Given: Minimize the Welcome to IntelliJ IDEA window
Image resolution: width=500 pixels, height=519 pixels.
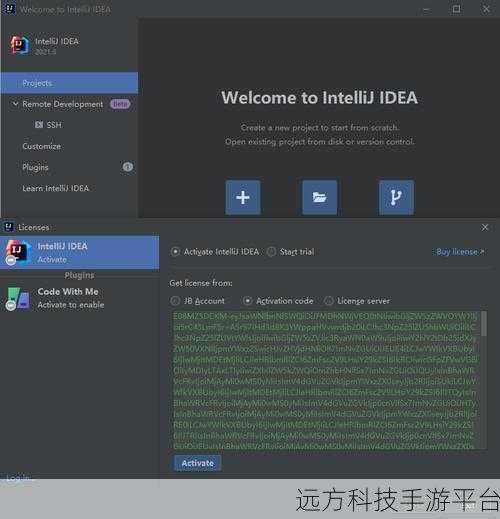Looking at the screenshot, I should tap(426, 10).
